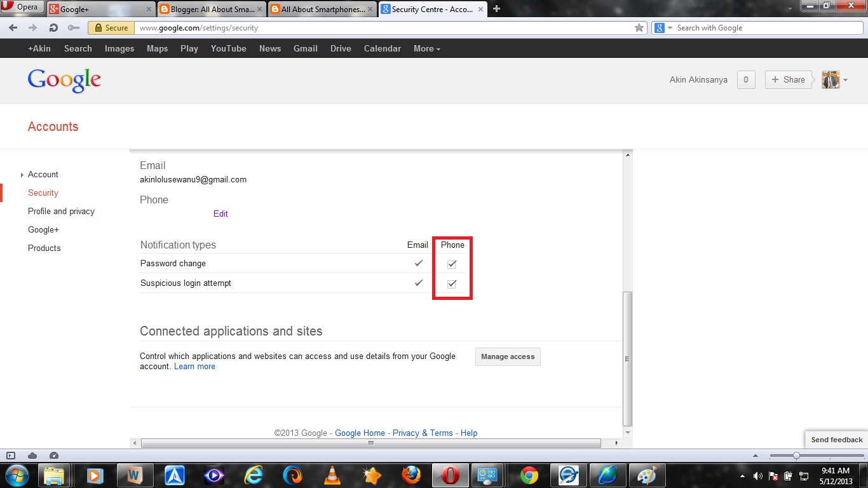Toggle the Password change phone checkbox
Viewport: 868px width, 488px height.
click(452, 264)
